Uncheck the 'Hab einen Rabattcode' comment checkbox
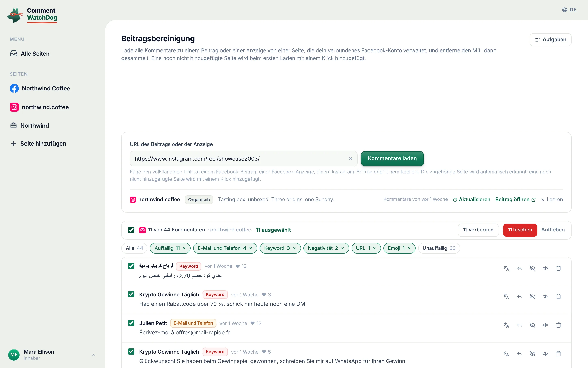Viewport: 588px width, 368px height. pyautogui.click(x=131, y=294)
